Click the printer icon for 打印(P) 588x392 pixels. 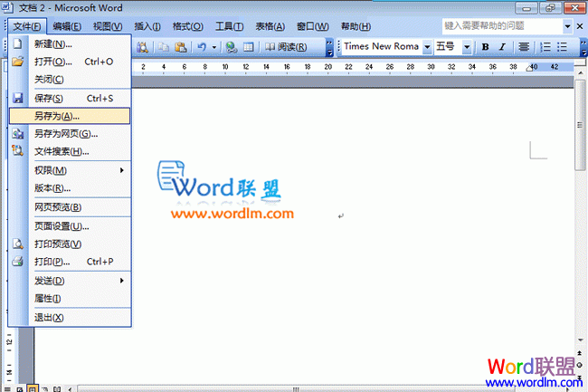17,261
